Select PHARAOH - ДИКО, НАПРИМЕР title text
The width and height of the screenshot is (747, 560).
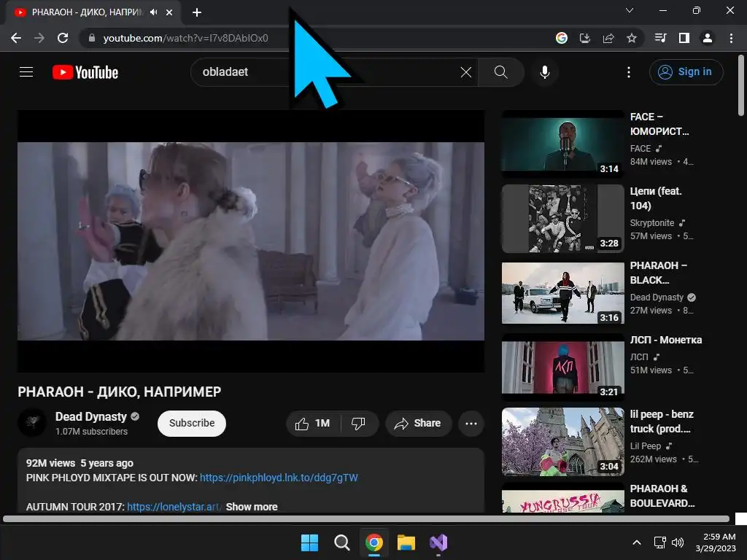(x=119, y=392)
